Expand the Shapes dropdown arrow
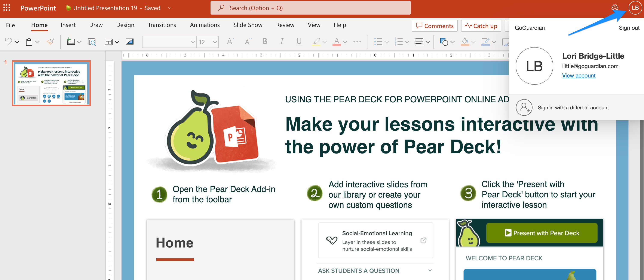 (x=453, y=42)
